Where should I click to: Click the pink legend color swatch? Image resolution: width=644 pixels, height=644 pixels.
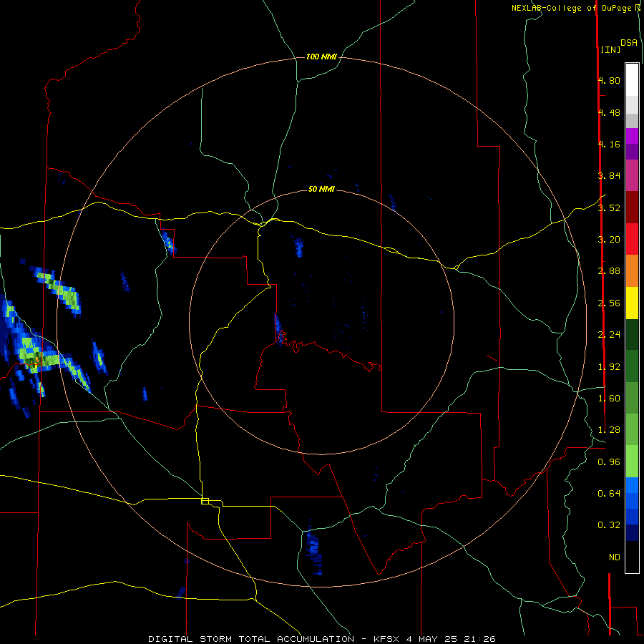632,175
